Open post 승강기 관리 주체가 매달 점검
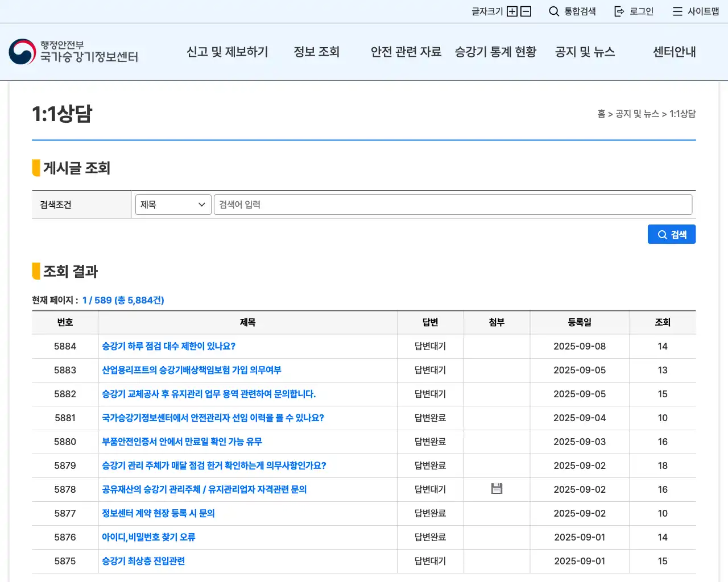The height and width of the screenshot is (582, 728). 214,465
